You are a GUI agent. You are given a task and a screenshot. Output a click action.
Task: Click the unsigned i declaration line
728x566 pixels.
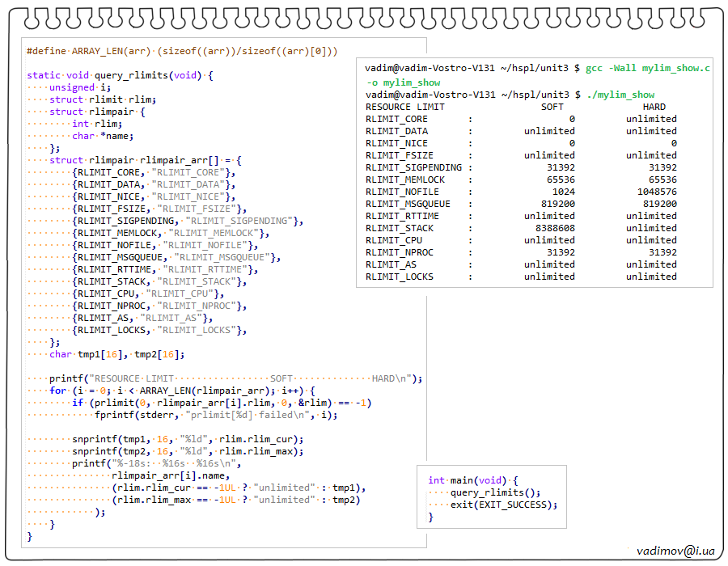[80, 87]
